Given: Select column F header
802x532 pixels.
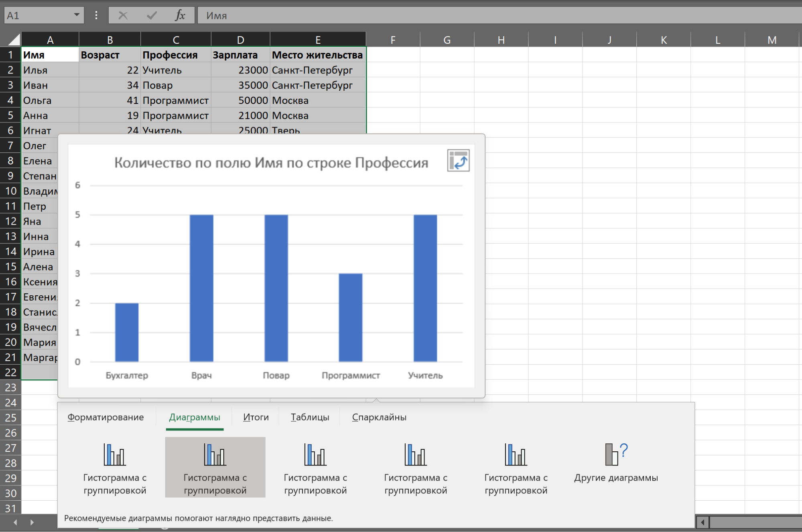Looking at the screenshot, I should coord(393,40).
